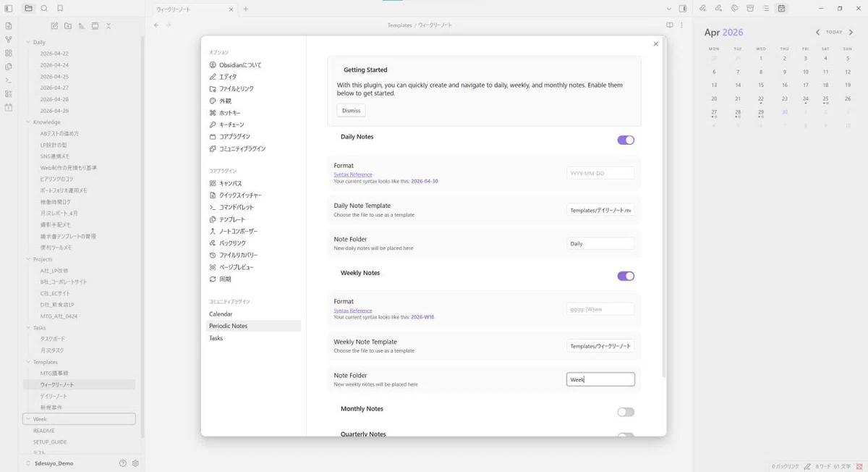The width and height of the screenshot is (868, 472).
Task: Click the Daily Note Folder input field
Action: click(x=600, y=244)
